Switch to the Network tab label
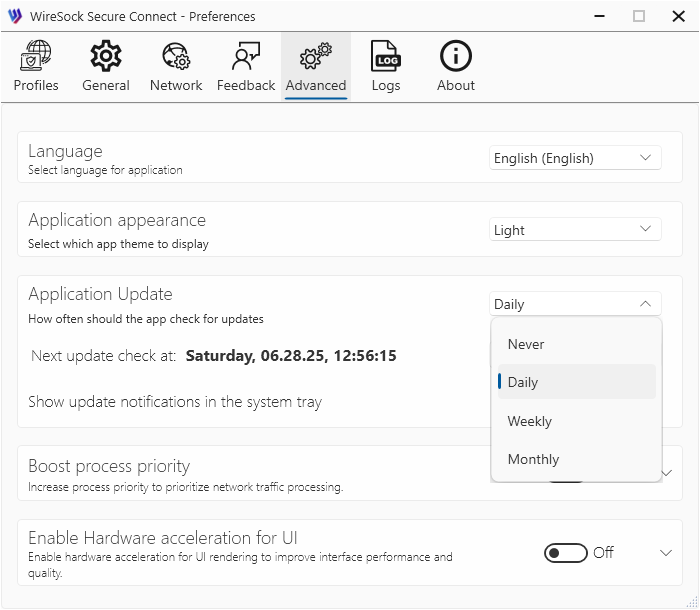Image resolution: width=700 pixels, height=610 pixels. (176, 85)
